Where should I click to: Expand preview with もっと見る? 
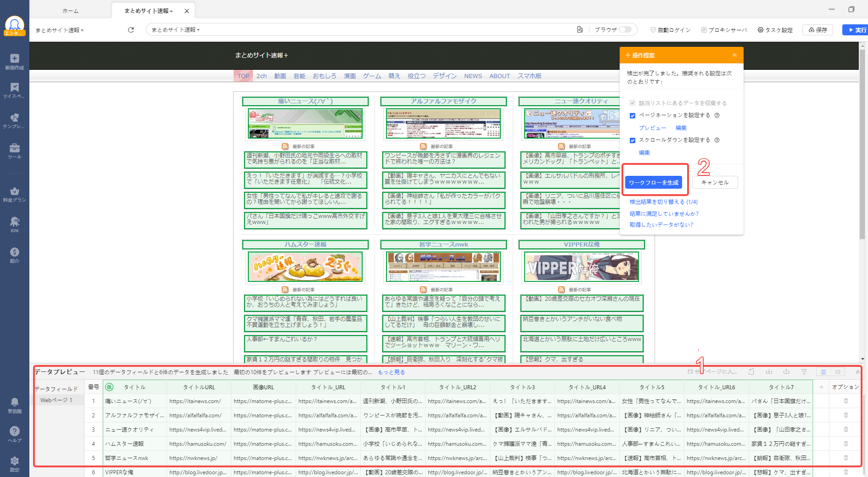click(x=391, y=372)
